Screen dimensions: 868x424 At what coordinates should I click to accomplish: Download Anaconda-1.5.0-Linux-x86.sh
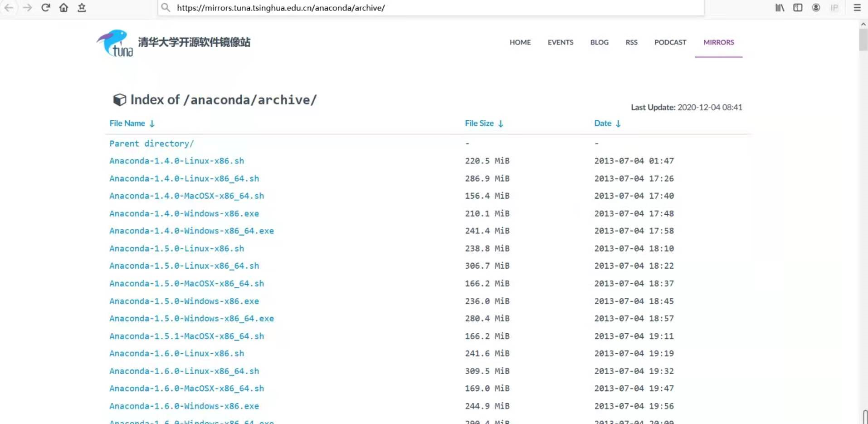pos(177,248)
